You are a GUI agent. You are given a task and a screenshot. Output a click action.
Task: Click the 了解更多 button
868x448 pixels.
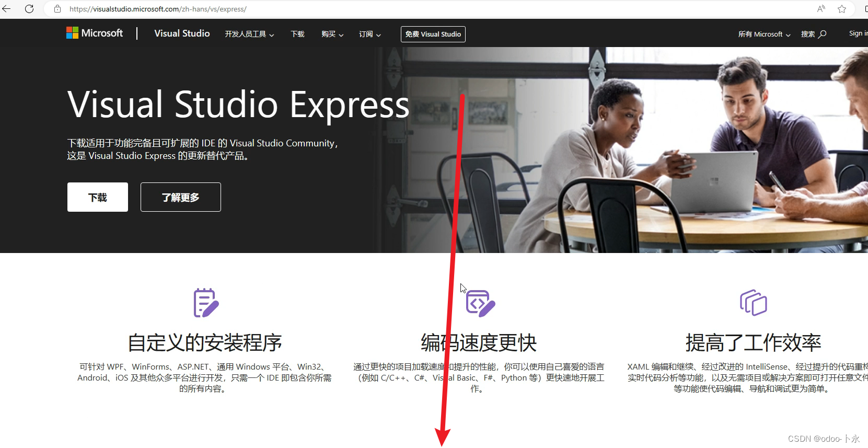click(x=181, y=197)
